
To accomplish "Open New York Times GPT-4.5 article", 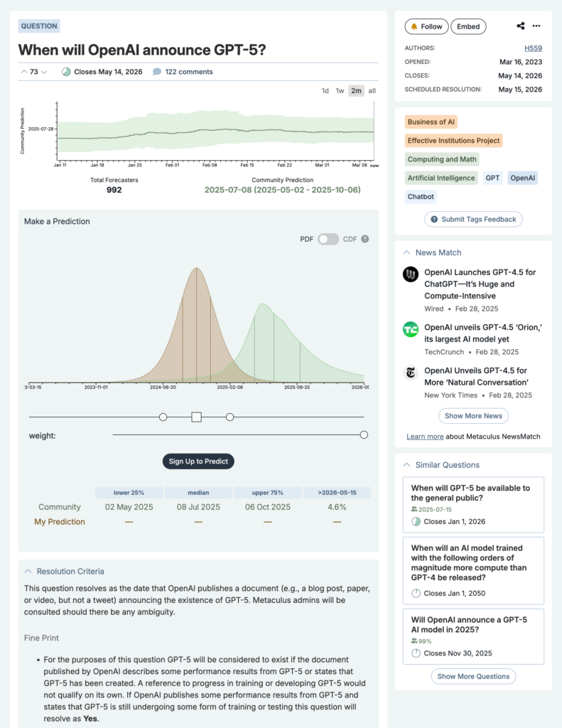I will (x=476, y=377).
